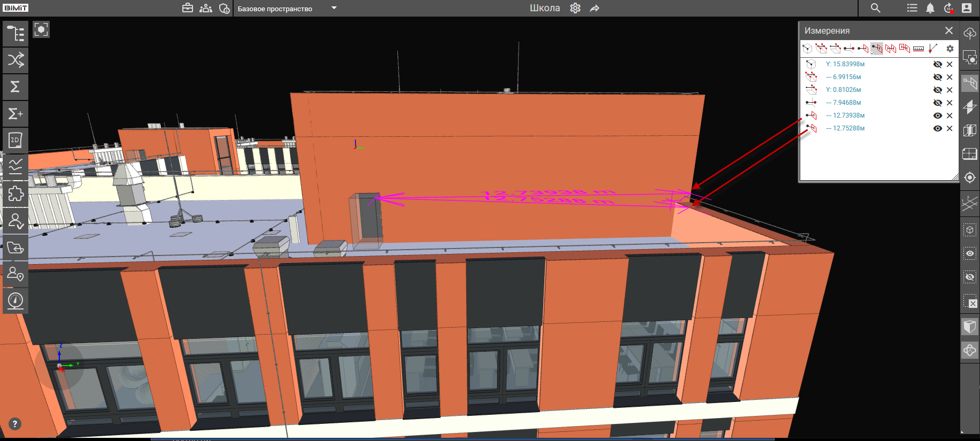The height and width of the screenshot is (441, 980).
Task: Open the user account menu
Action: [967, 8]
